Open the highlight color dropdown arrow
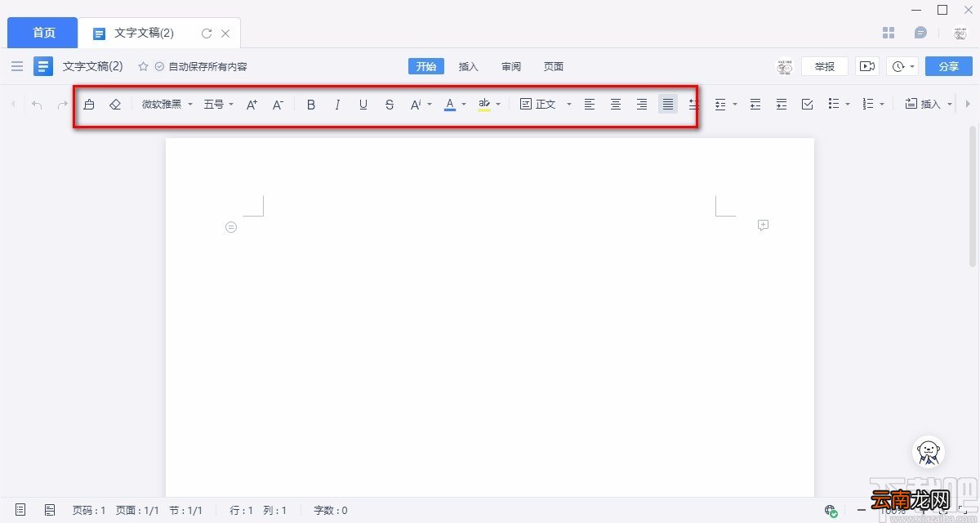Image resolution: width=980 pixels, height=523 pixels. pos(498,105)
